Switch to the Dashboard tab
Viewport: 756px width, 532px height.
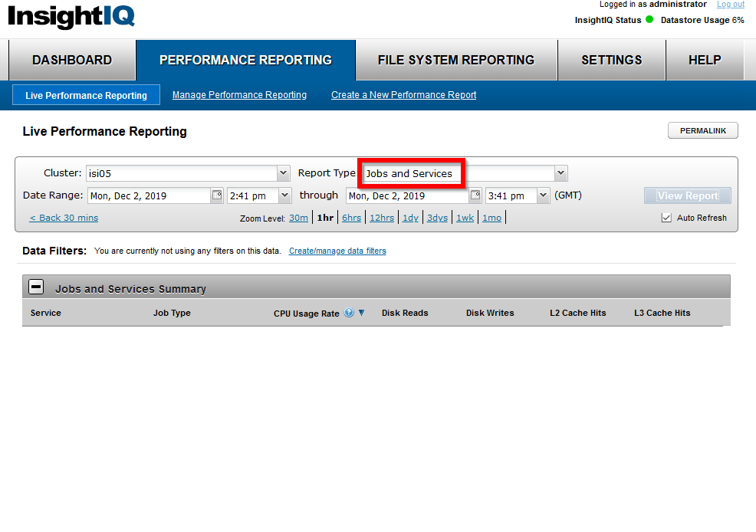pyautogui.click(x=71, y=60)
